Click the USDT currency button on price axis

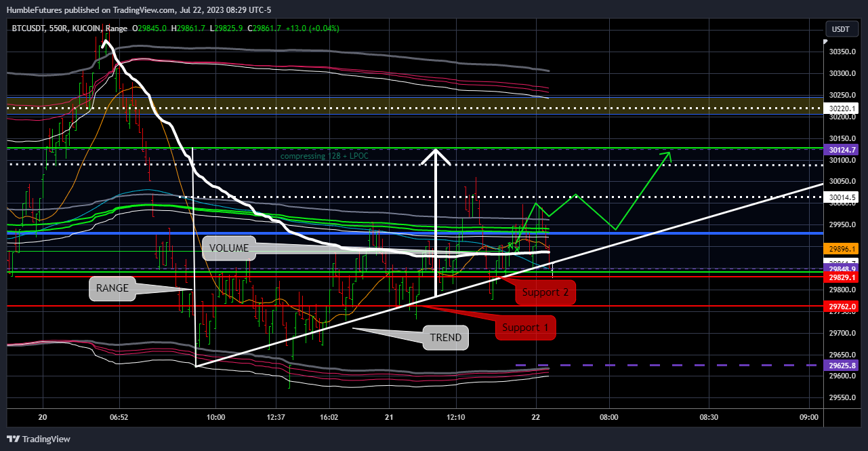840,29
